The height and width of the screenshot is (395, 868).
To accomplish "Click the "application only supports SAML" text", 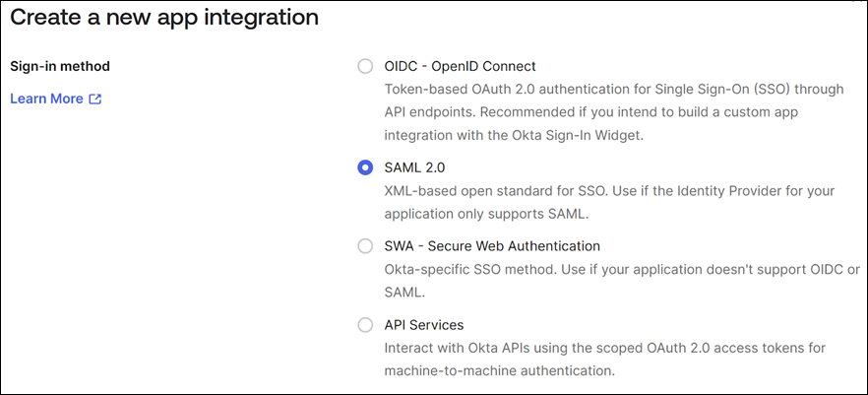I will (489, 213).
